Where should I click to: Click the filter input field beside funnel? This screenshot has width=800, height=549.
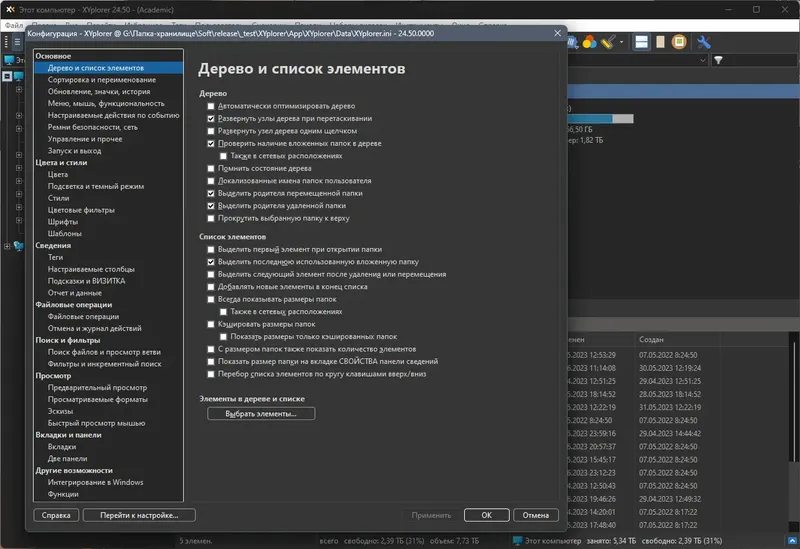click(761, 60)
